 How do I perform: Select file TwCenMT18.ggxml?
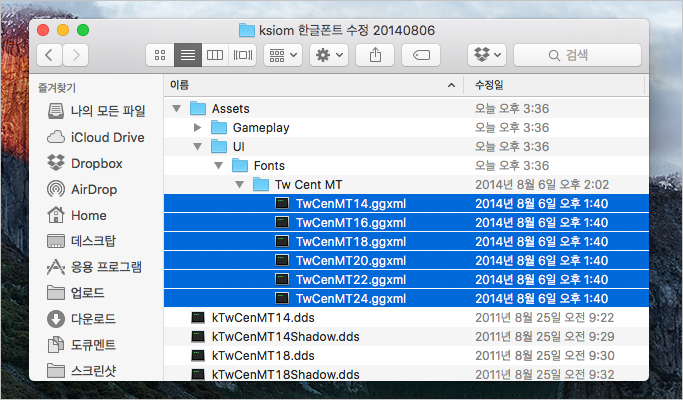coord(406,242)
